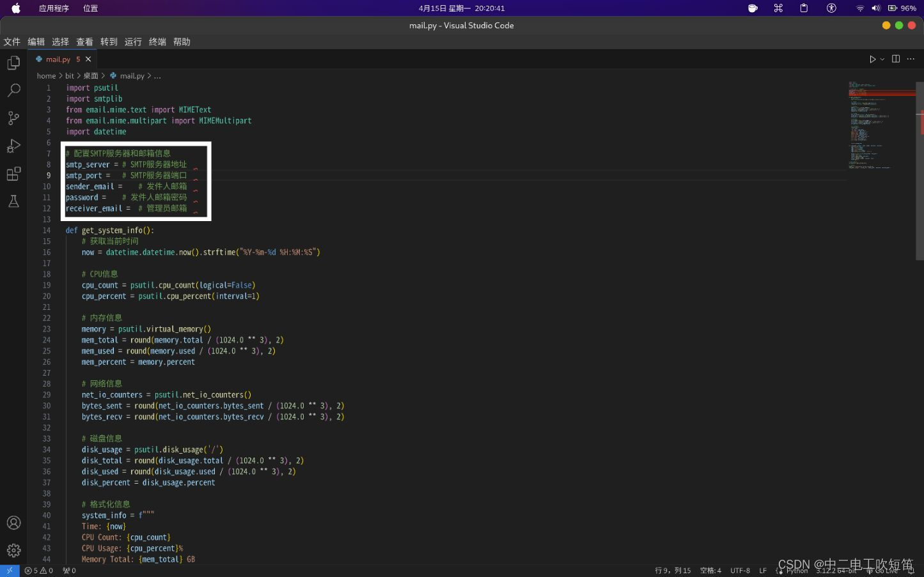Open the 转到 (Go) menu

point(109,42)
